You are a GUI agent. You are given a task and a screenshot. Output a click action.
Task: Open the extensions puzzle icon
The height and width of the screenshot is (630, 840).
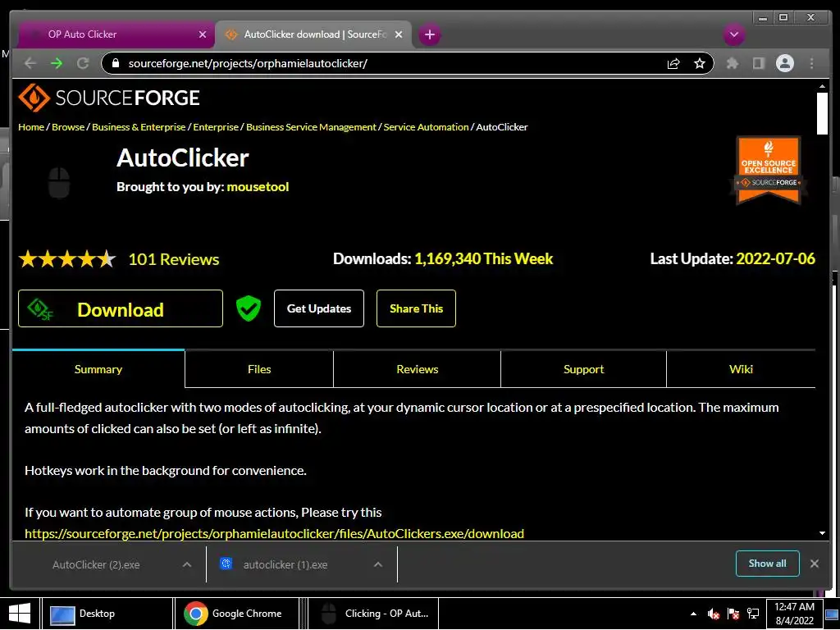tap(732, 63)
